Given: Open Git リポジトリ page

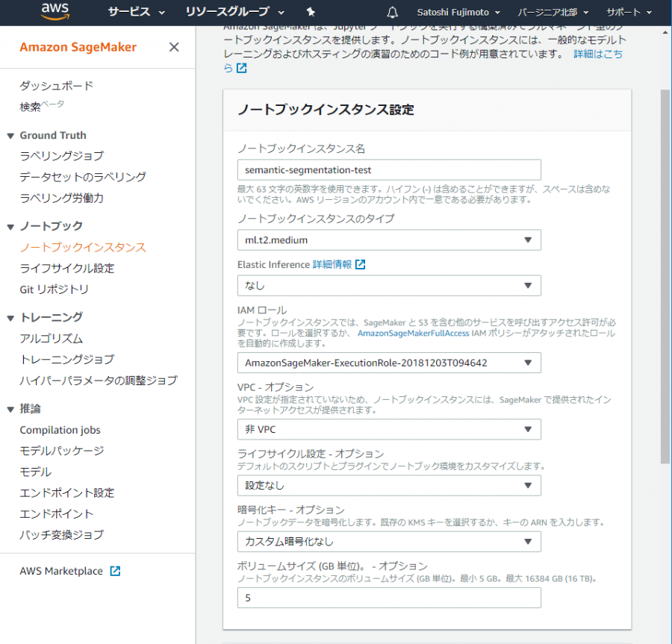Looking at the screenshot, I should [54, 290].
